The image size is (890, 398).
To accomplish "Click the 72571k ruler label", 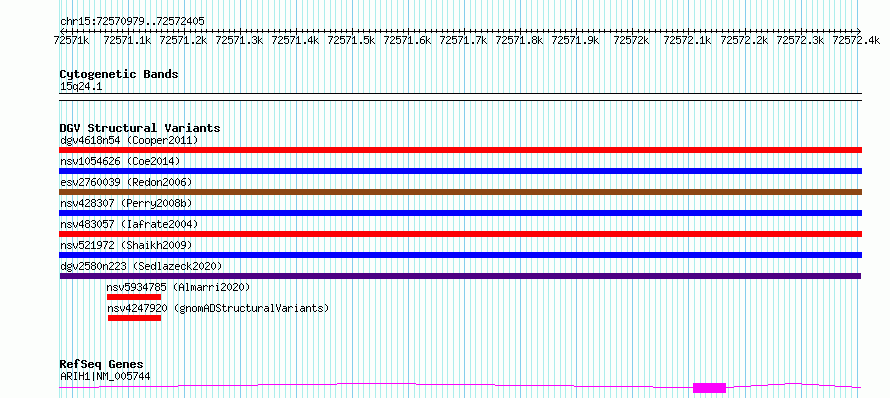I will pos(71,40).
